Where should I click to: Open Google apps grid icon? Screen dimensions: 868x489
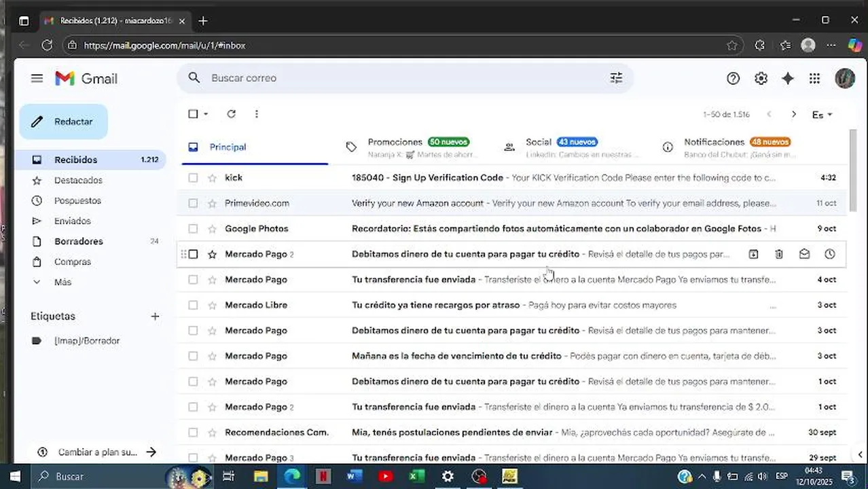814,78
